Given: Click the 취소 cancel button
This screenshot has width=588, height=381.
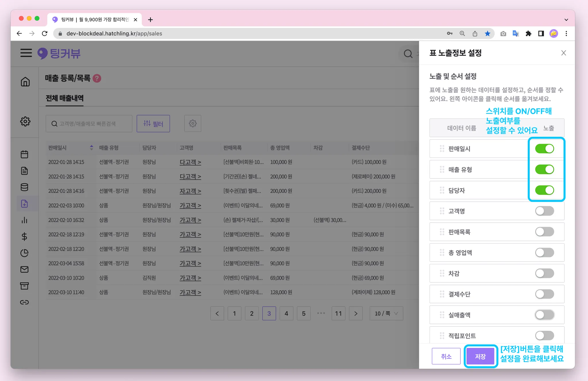Looking at the screenshot, I should (x=446, y=356).
